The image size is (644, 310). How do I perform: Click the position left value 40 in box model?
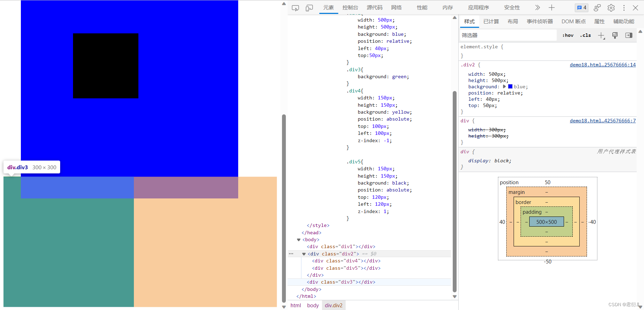502,222
